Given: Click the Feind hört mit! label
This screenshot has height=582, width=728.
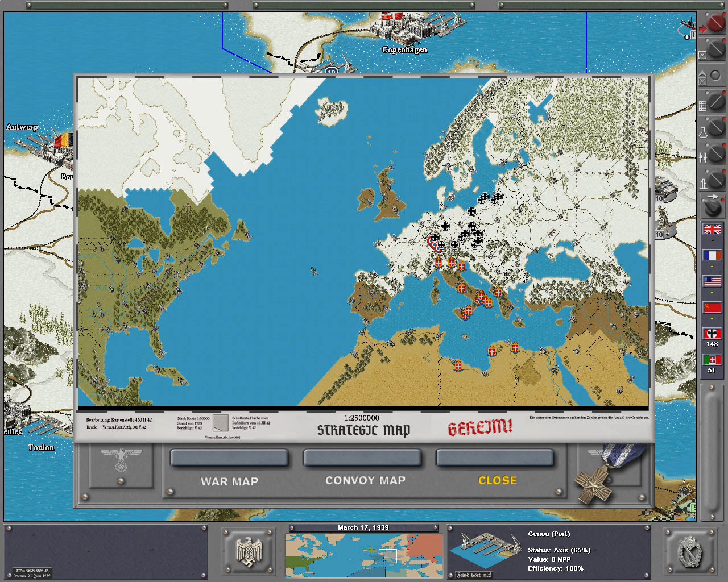Looking at the screenshot, I should (474, 575).
